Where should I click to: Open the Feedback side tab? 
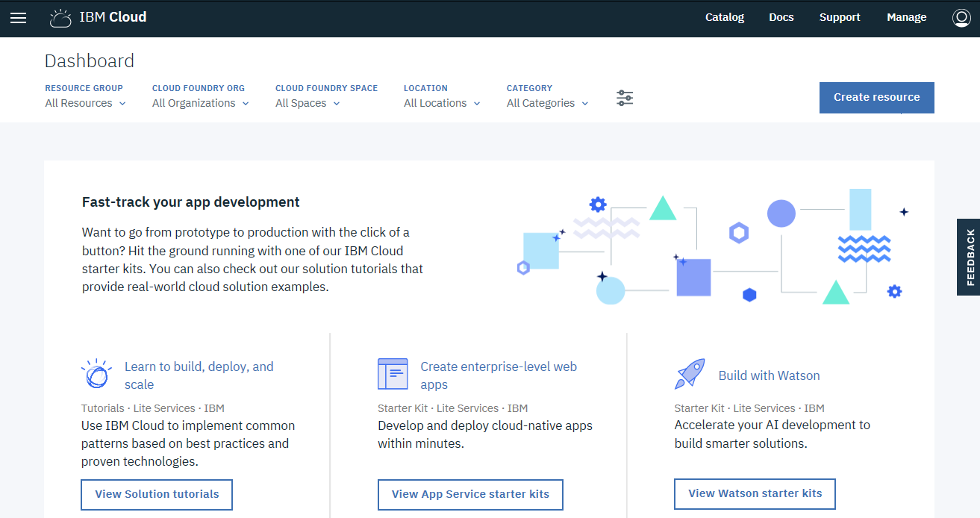[x=969, y=257]
